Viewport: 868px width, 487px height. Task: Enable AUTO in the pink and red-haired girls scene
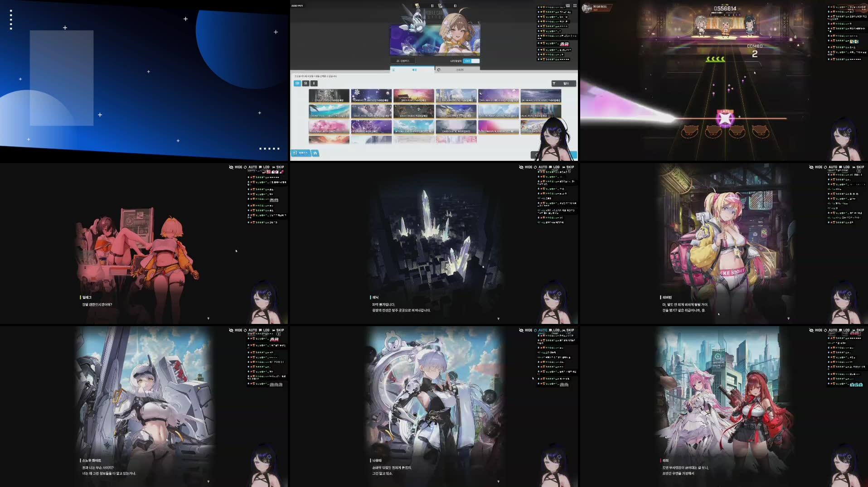(x=830, y=330)
